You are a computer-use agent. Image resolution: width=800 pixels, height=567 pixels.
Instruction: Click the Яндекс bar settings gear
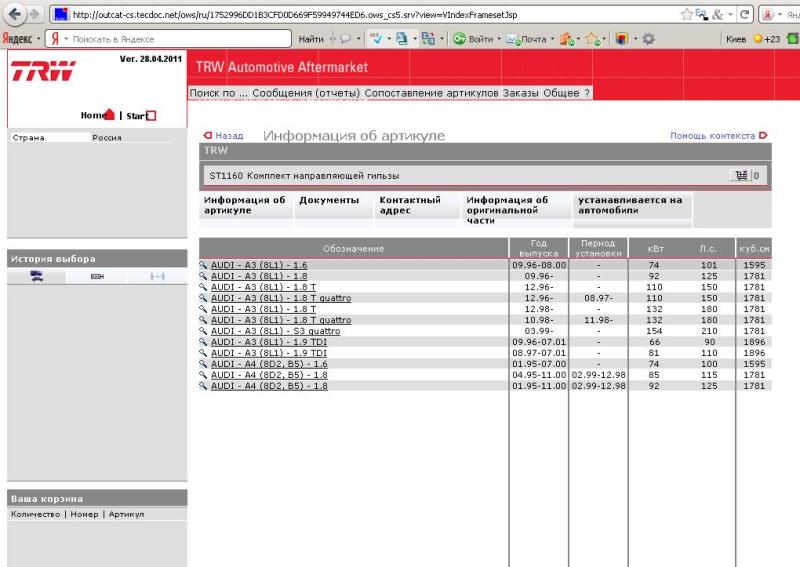tap(648, 39)
